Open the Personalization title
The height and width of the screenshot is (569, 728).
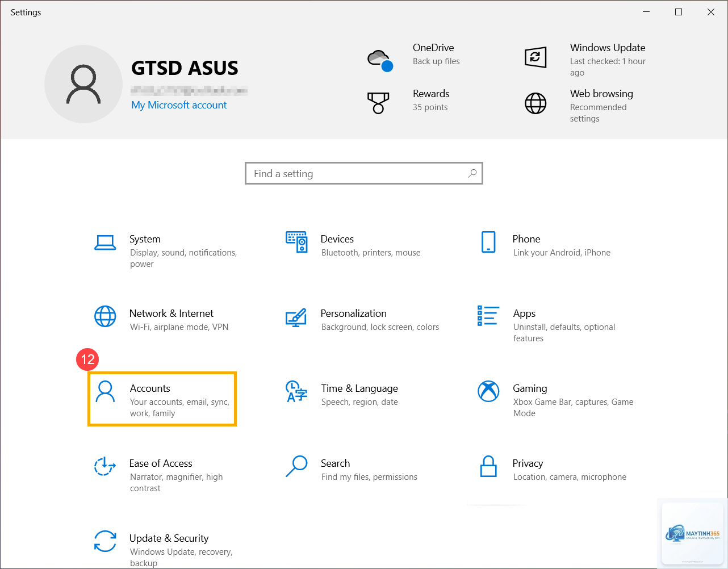[x=354, y=313]
